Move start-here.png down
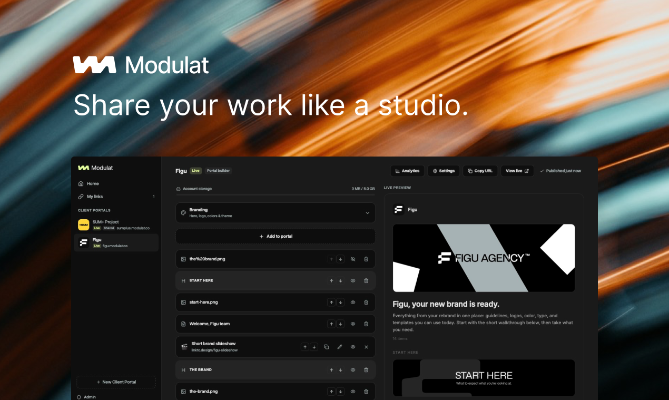The height and width of the screenshot is (400, 669). [x=340, y=302]
